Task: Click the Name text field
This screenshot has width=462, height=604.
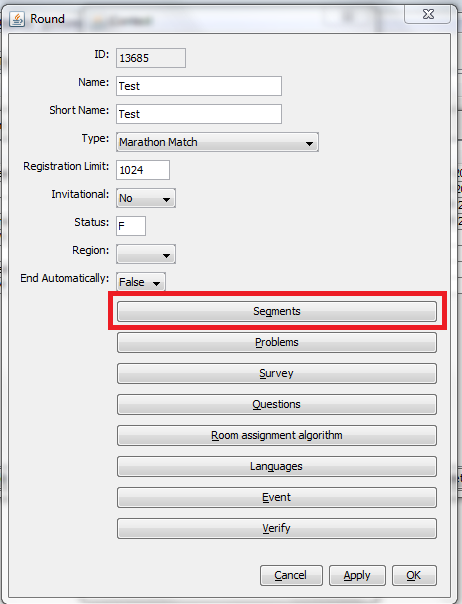Action: [199, 86]
